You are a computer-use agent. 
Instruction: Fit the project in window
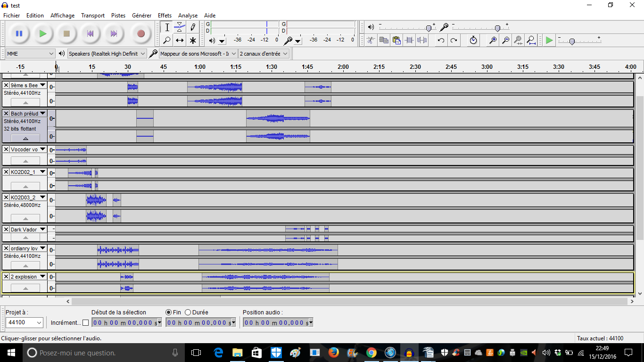(531, 40)
